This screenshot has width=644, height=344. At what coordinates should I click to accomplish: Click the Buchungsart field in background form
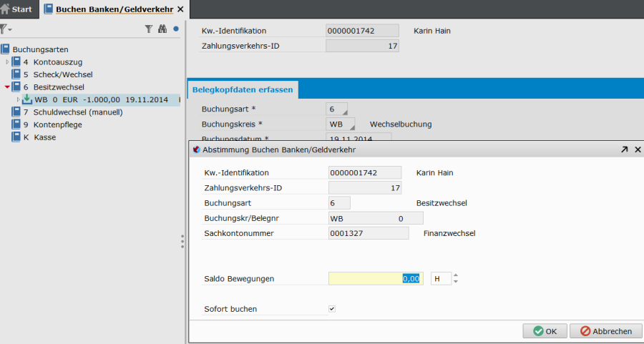[x=336, y=109]
